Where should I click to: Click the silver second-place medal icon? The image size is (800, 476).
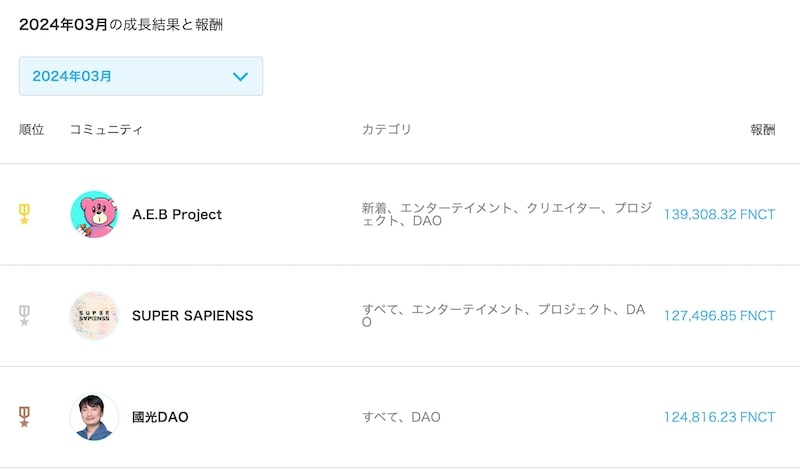[x=24, y=315]
